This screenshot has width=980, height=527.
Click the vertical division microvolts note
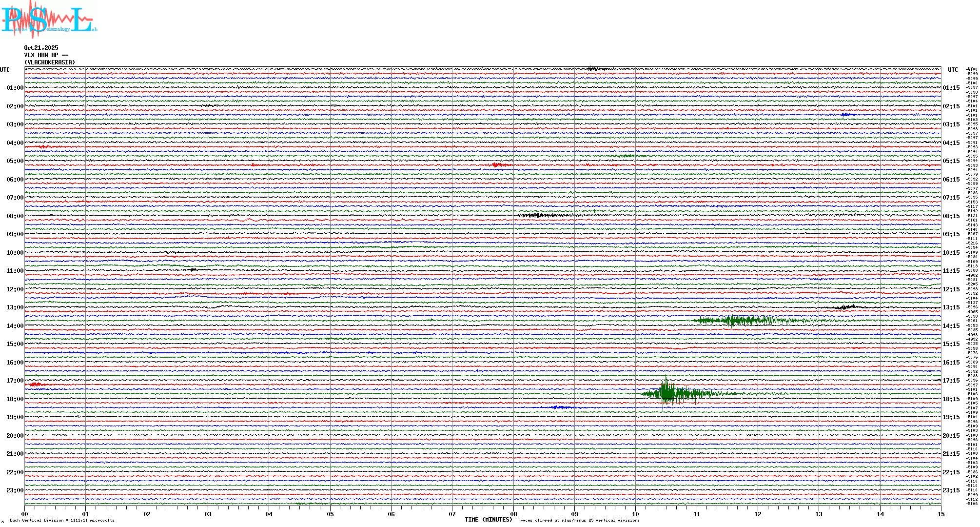(62, 520)
